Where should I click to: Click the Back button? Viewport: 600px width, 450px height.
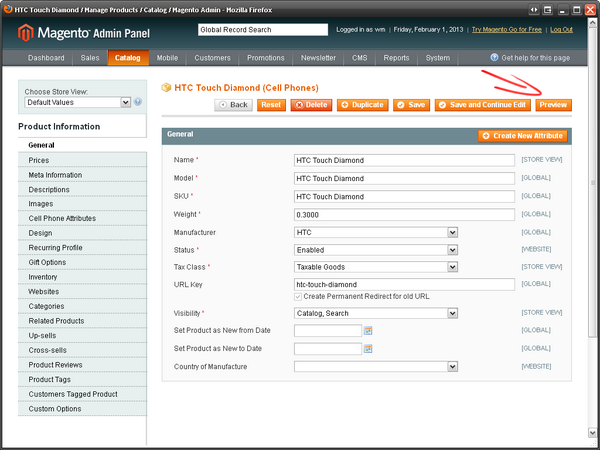pyautogui.click(x=233, y=105)
